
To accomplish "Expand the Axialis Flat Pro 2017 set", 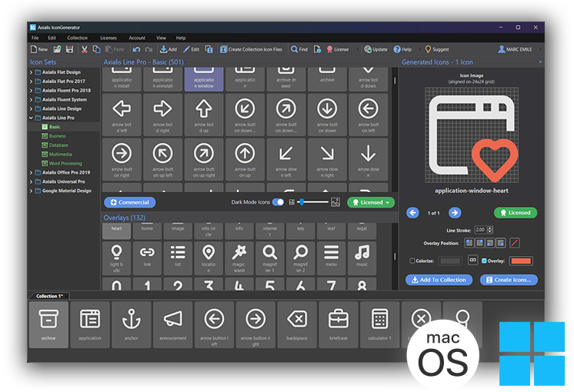I will coord(31,81).
